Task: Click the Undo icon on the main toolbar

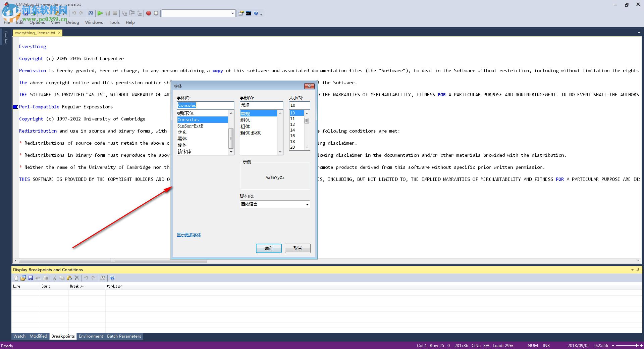Action: pos(74,13)
